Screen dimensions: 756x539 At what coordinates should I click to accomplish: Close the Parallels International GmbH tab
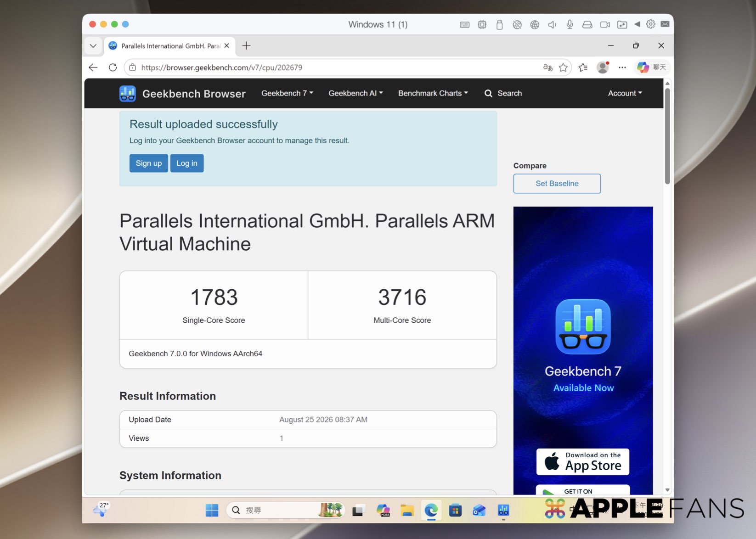[226, 46]
